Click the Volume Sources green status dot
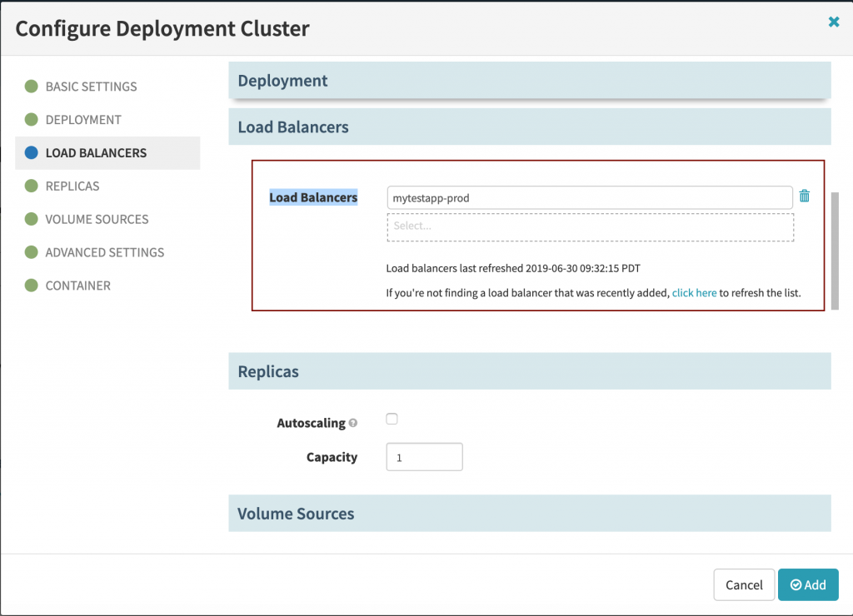 pyautogui.click(x=32, y=219)
